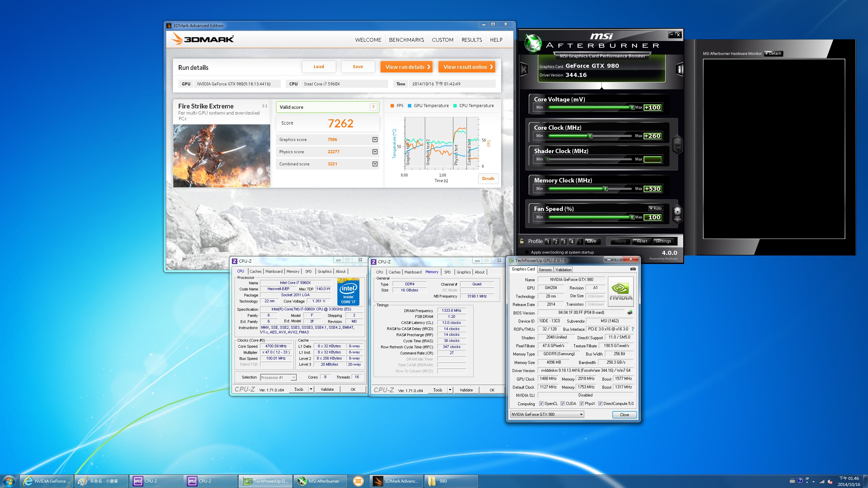Toggle the OpenCL checkbox in GPU-Z
Screen dimensions: 868x488
click(x=541, y=404)
